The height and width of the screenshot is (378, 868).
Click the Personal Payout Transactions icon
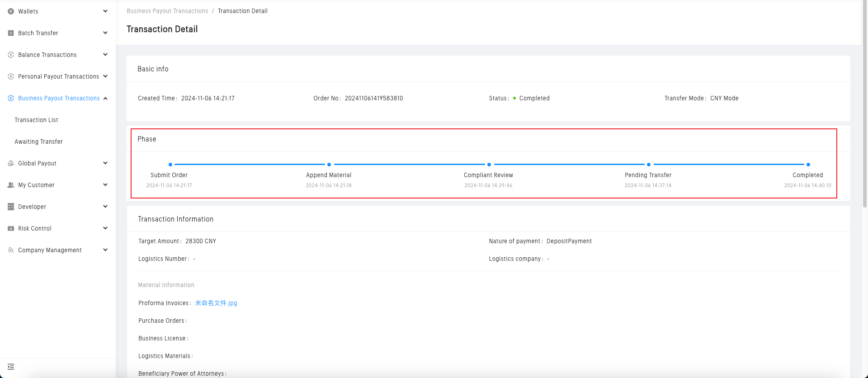pos(11,76)
